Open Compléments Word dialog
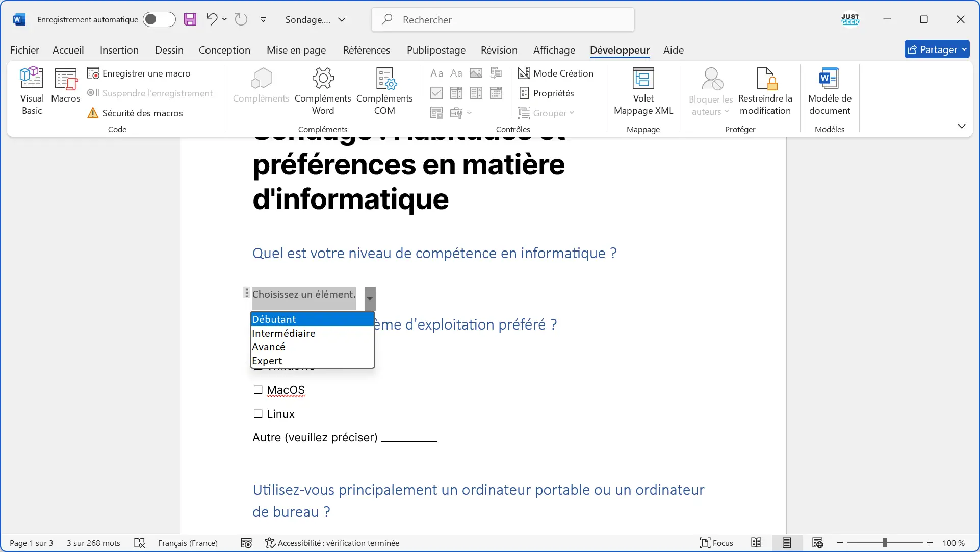Screen dimensions: 980x552 click(323, 91)
